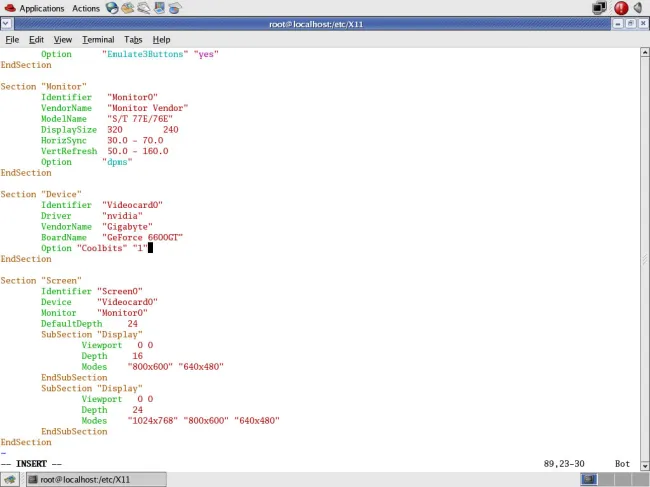
Task: Click the fourth launcher icon in top panel
Action: coord(160,8)
